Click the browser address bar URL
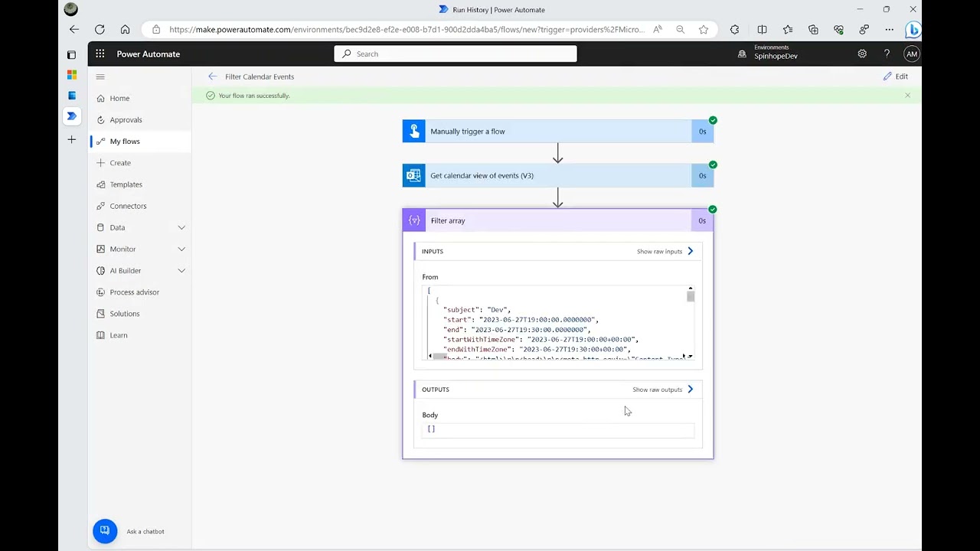Image resolution: width=980 pixels, height=551 pixels. [x=407, y=29]
